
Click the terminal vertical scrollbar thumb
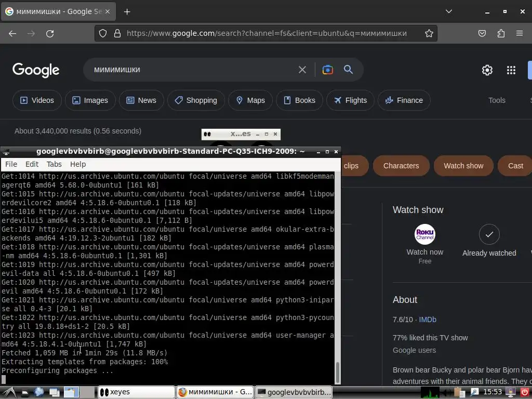[x=337, y=373]
